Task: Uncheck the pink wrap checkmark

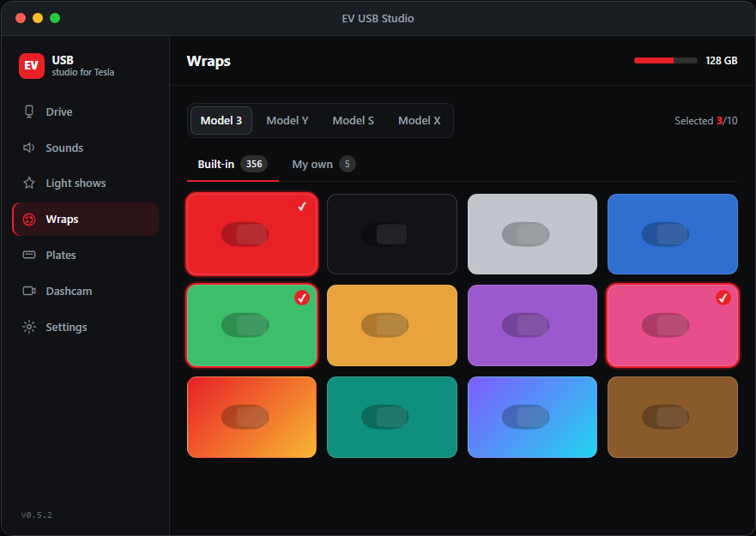Action: coord(723,298)
